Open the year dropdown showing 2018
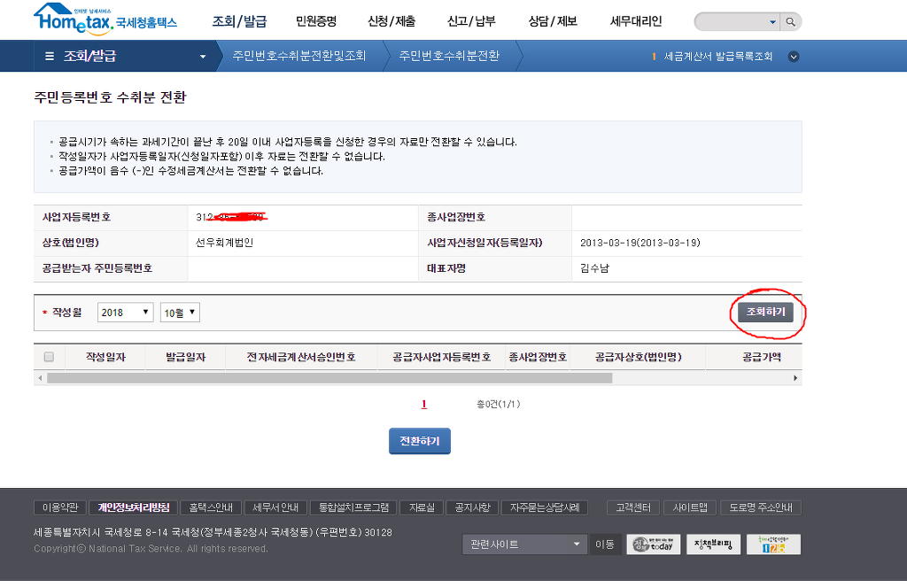 tap(125, 313)
